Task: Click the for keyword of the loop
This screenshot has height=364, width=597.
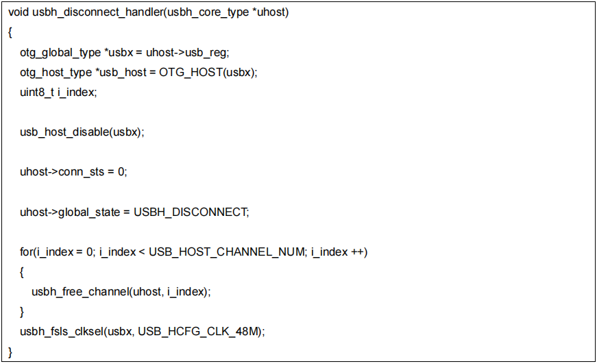Action: [x=25, y=252]
